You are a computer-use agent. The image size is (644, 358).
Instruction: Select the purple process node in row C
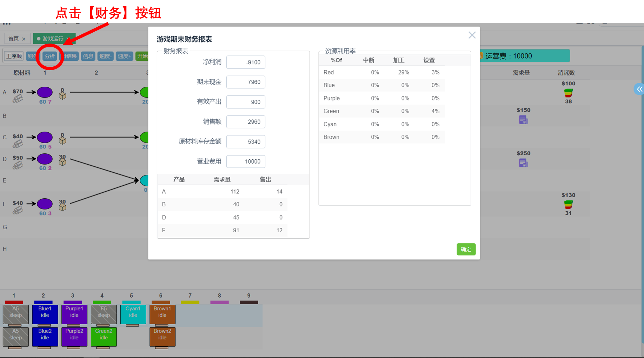[x=45, y=137]
